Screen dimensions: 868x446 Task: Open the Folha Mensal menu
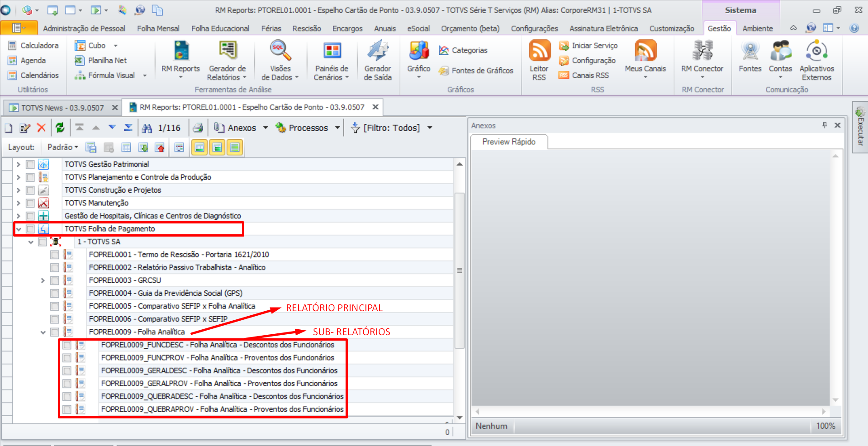pos(158,28)
